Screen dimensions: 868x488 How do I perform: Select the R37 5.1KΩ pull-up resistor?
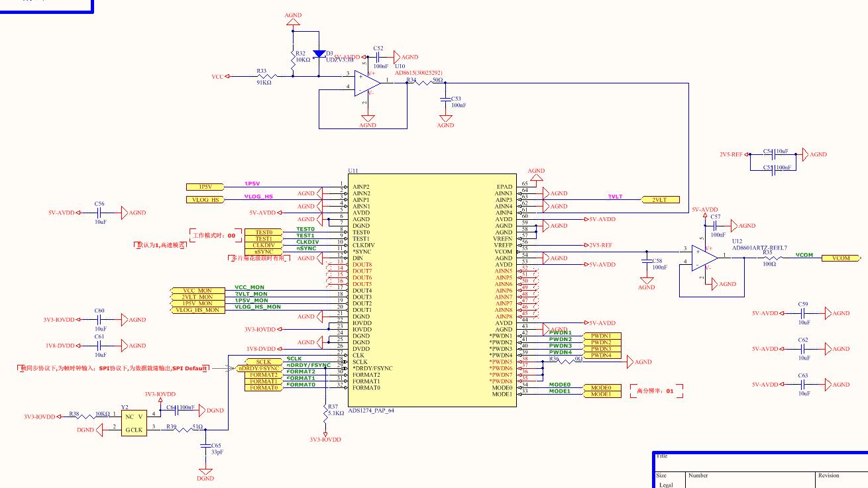point(324,412)
